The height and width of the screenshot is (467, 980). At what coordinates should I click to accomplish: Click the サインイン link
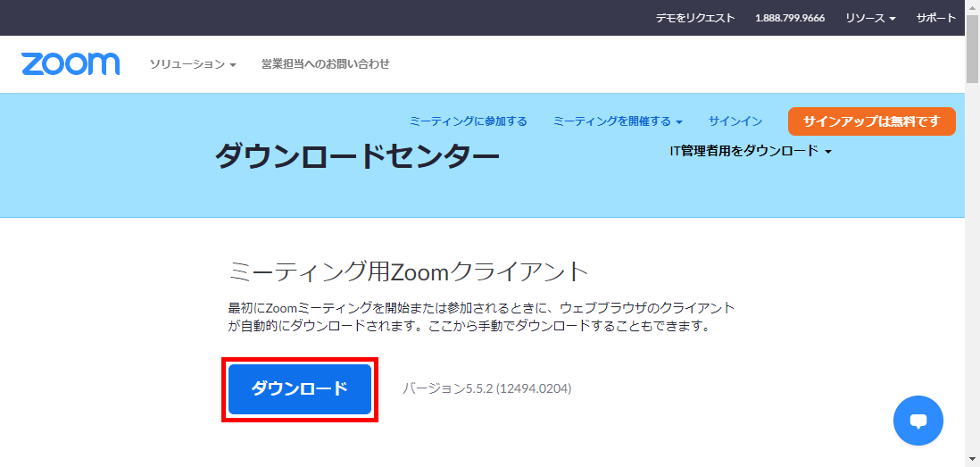coord(735,121)
